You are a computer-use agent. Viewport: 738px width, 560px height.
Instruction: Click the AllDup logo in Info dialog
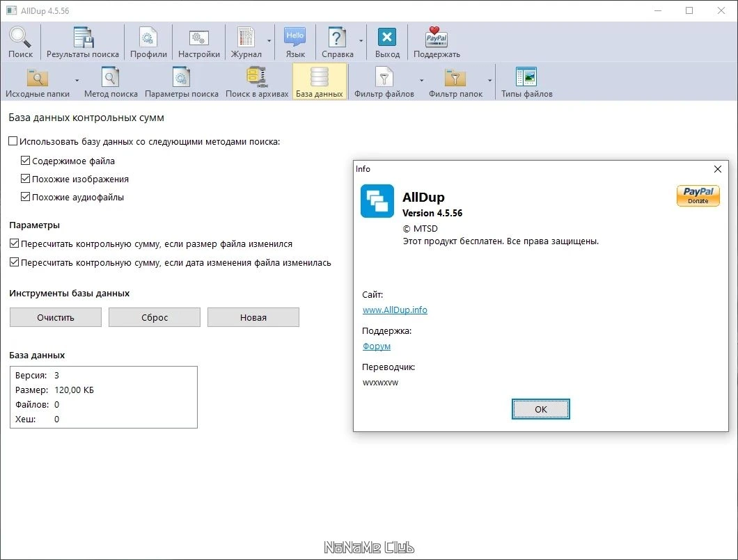point(377,201)
